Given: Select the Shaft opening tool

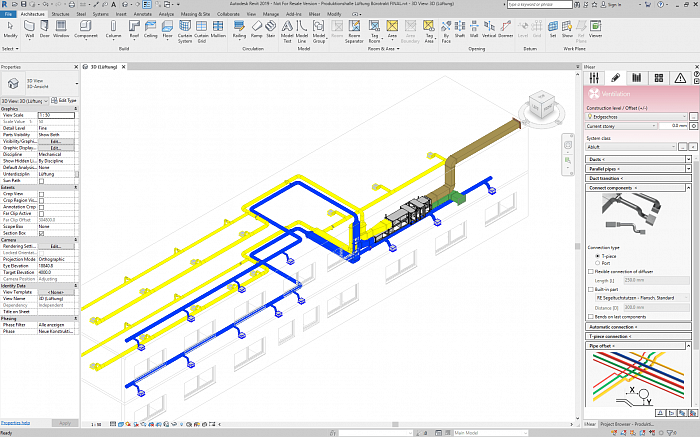Looking at the screenshot, I should pyautogui.click(x=460, y=29).
